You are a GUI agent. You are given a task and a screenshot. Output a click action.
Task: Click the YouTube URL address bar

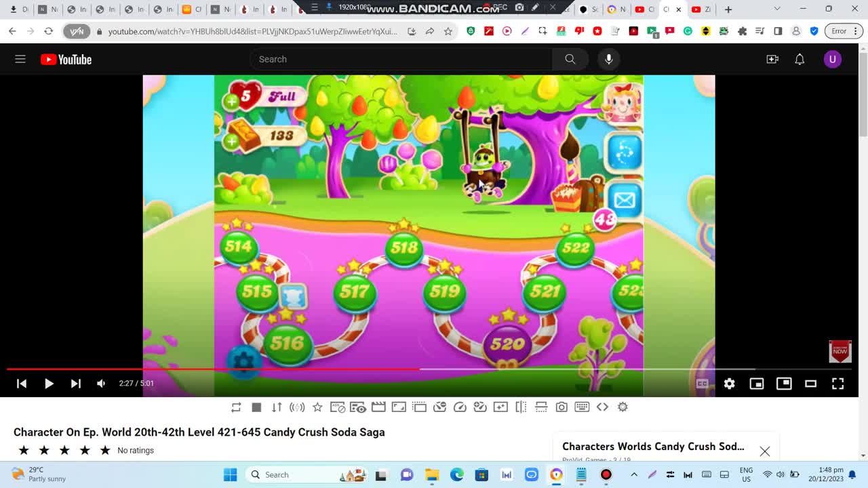[x=253, y=31]
